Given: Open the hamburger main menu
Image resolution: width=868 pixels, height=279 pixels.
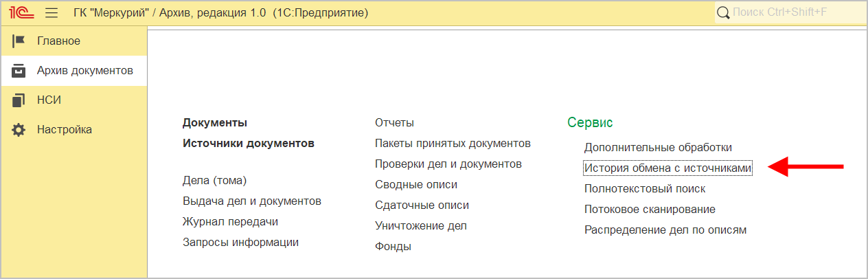Looking at the screenshot, I should [52, 13].
